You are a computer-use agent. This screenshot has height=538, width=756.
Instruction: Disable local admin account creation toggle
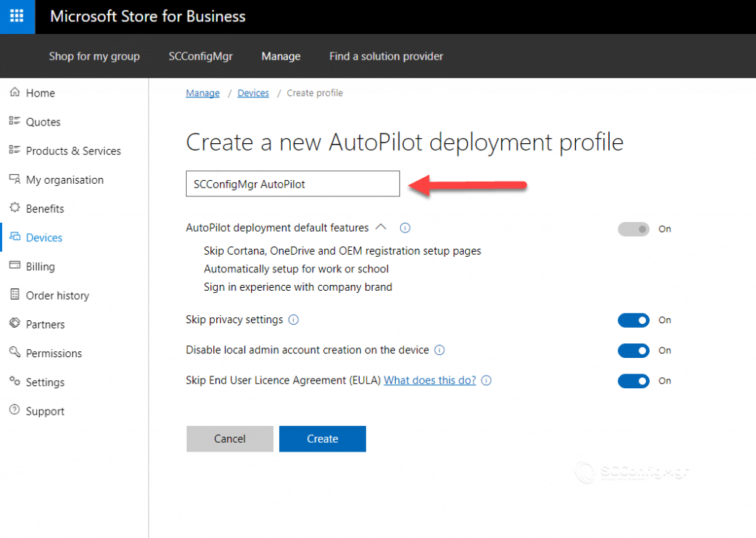(633, 351)
